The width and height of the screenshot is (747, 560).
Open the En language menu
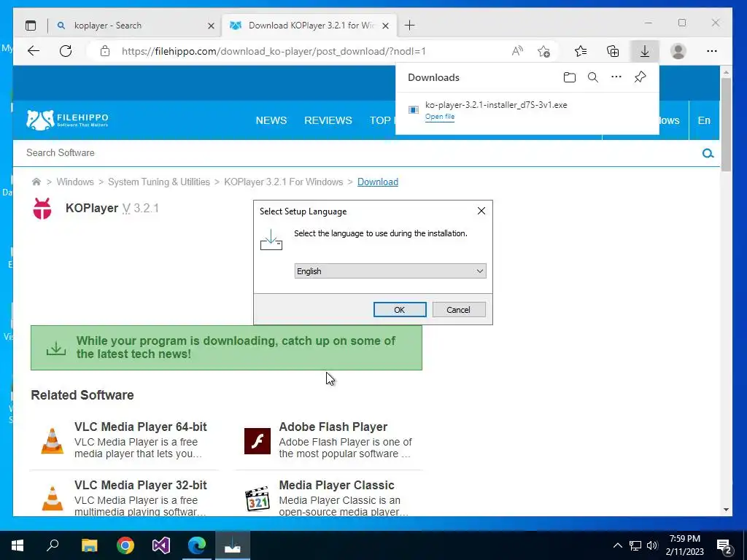point(704,120)
